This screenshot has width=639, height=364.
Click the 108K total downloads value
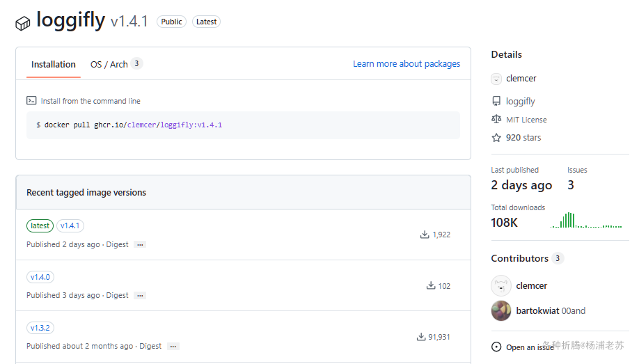(x=504, y=223)
